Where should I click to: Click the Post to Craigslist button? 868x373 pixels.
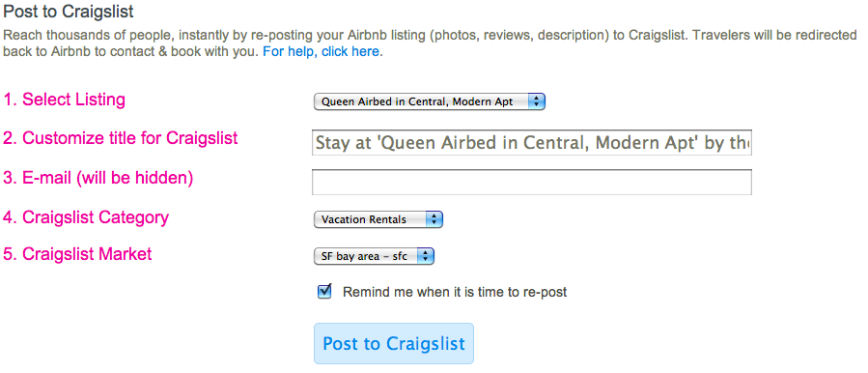[x=394, y=344]
